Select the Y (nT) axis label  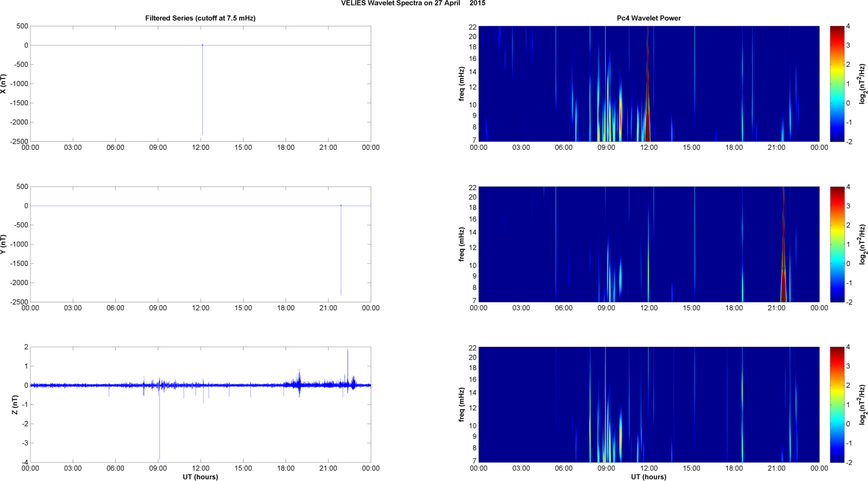[3, 244]
